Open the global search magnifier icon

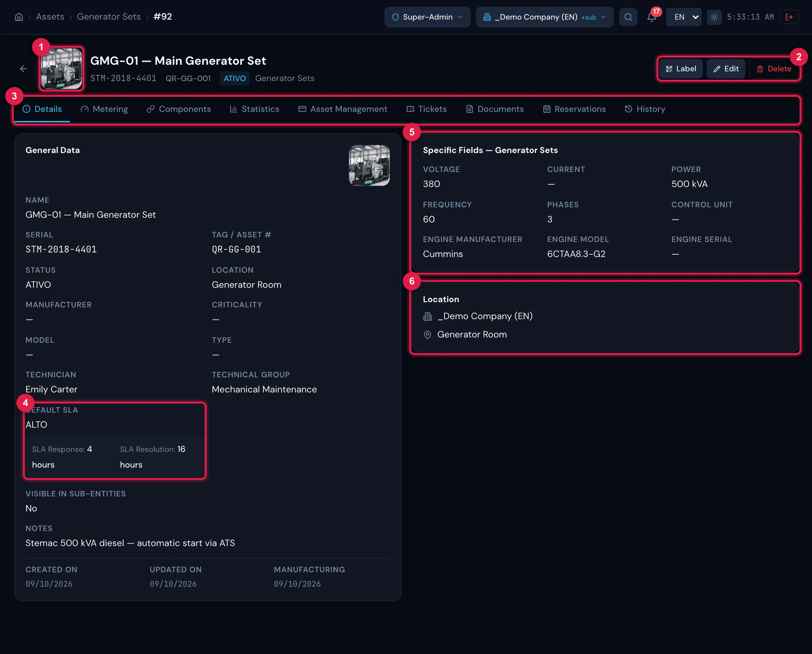(x=628, y=17)
